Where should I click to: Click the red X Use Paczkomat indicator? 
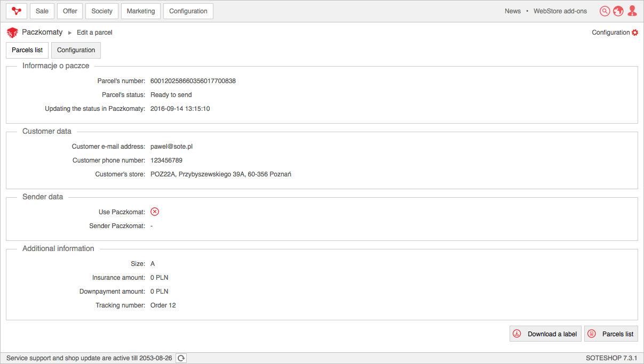tap(155, 212)
